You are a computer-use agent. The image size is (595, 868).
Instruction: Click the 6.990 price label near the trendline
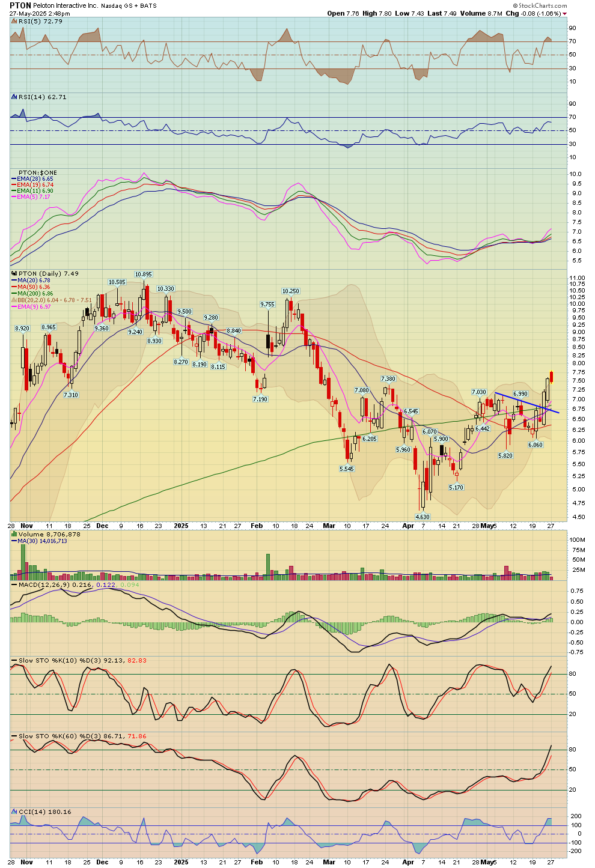(520, 394)
